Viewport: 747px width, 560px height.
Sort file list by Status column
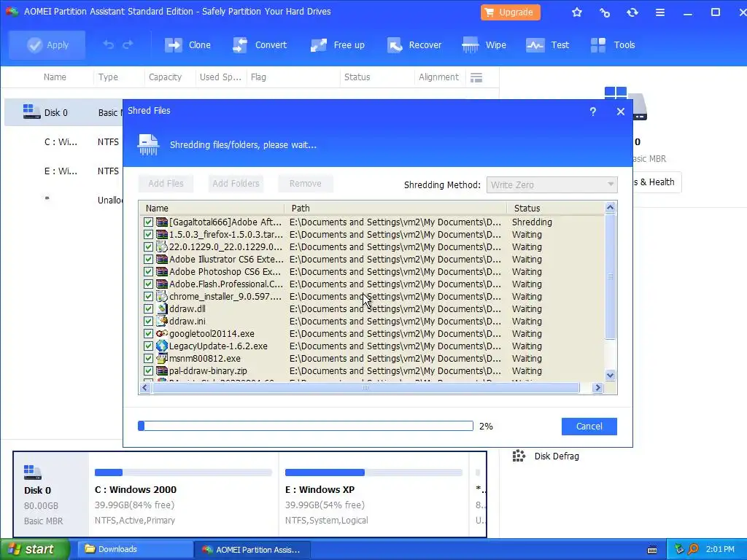coord(555,208)
